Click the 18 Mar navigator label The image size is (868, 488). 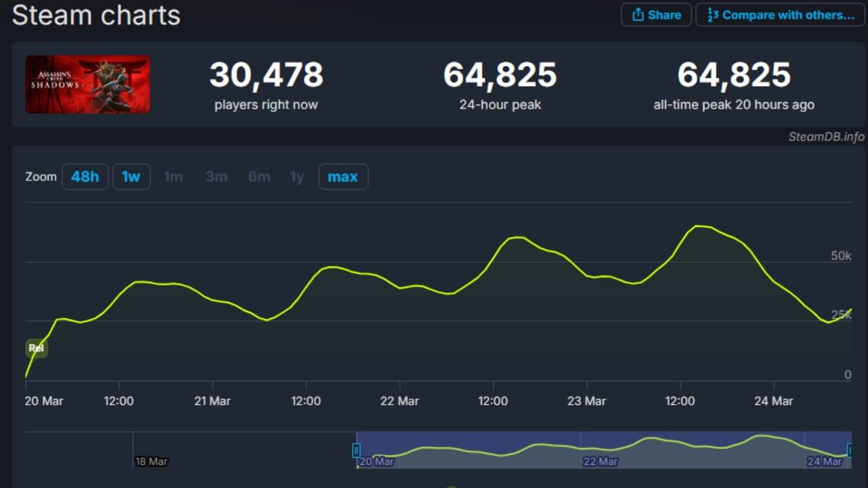(151, 461)
